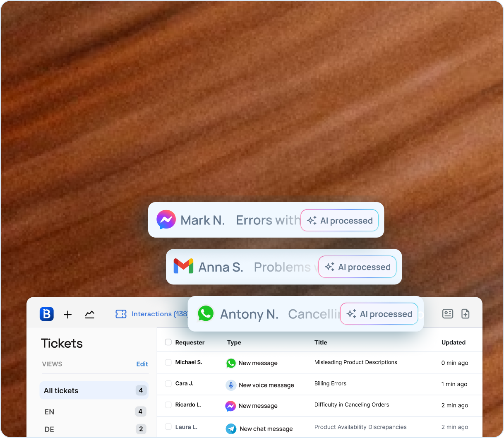Click the Mark N. name on floating card

tap(203, 220)
